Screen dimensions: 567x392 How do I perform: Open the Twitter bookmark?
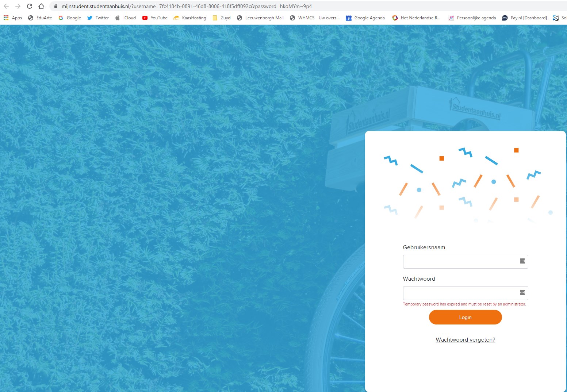(98, 18)
